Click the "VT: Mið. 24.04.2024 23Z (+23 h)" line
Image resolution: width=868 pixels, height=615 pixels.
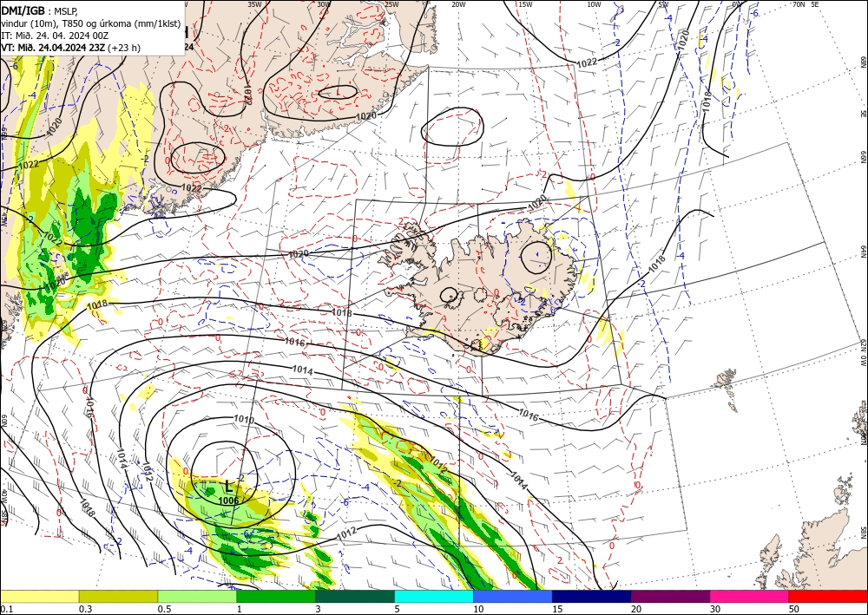[71, 48]
